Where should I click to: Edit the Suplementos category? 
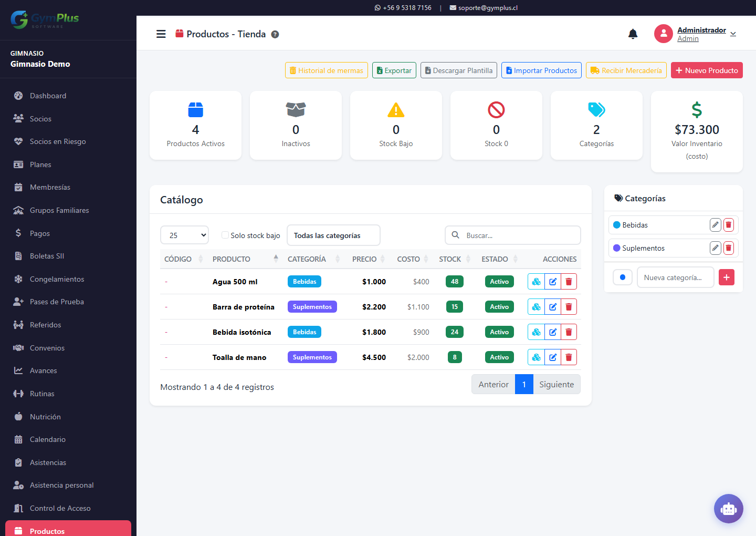716,248
